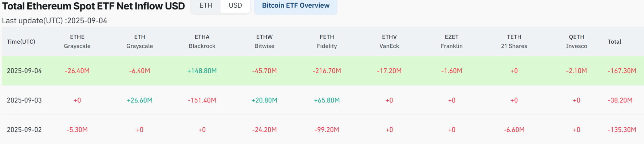The image size is (644, 144).
Task: Click the EZET Franklin column header
Action: tap(452, 41)
